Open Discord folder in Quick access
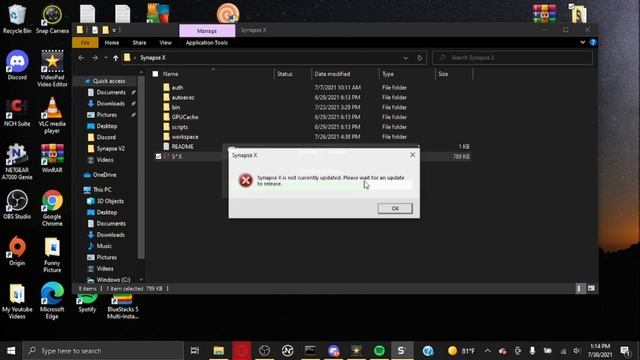This screenshot has width=640, height=360. point(106,138)
